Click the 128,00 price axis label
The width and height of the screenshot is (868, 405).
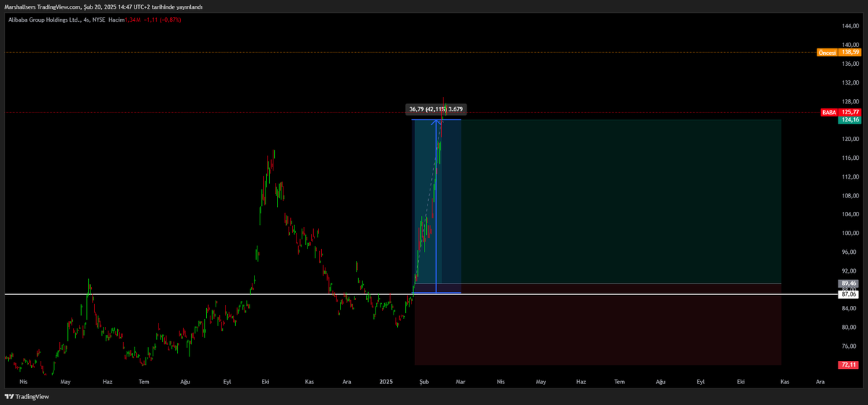coord(849,101)
